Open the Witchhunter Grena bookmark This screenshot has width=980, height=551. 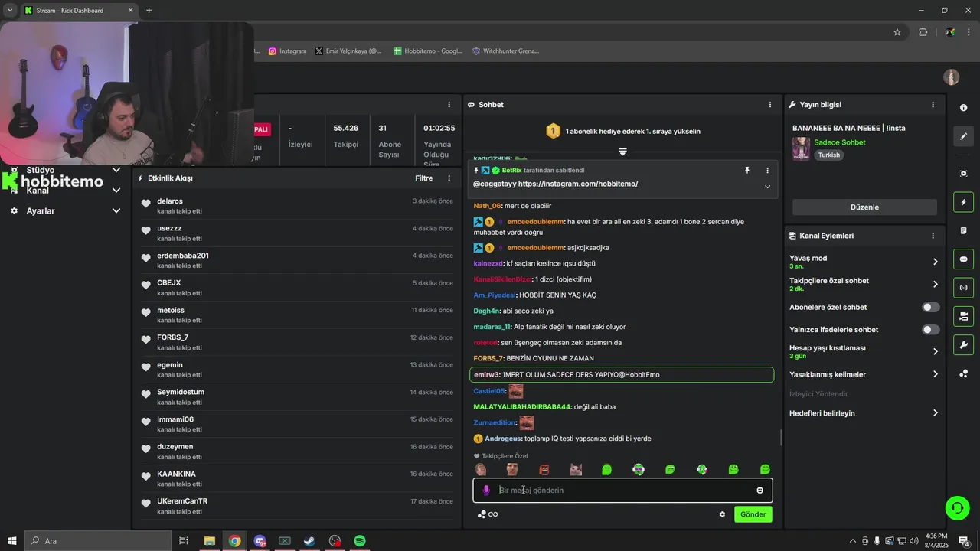tap(506, 51)
